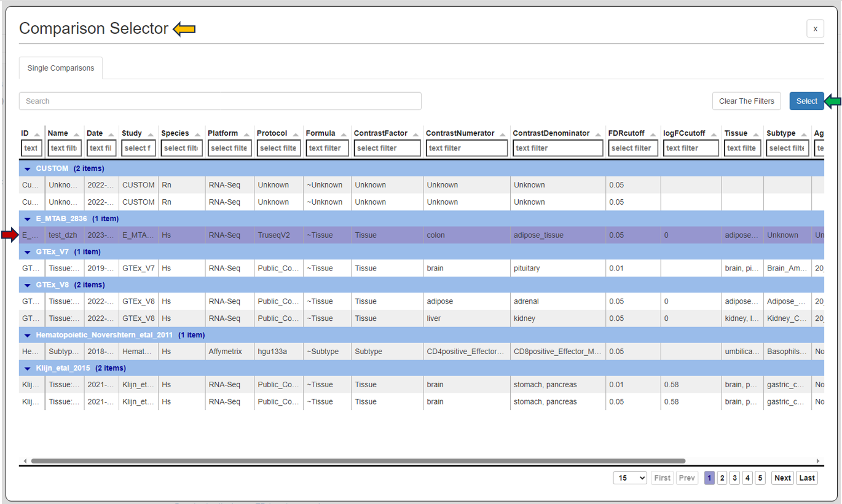The width and height of the screenshot is (842, 504).
Task: Open the rows-per-page selector showing 15
Action: click(629, 478)
